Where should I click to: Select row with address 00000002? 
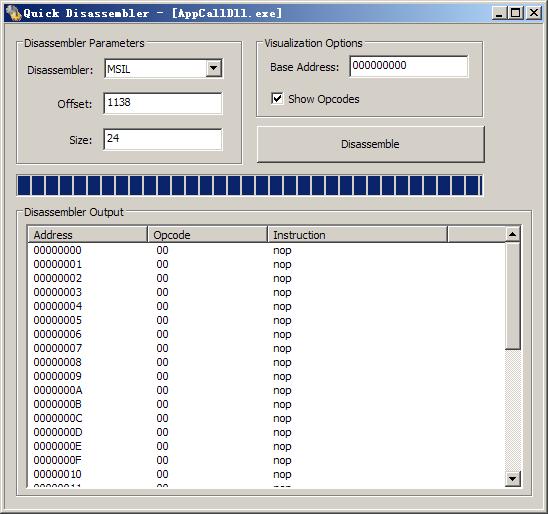click(x=266, y=278)
